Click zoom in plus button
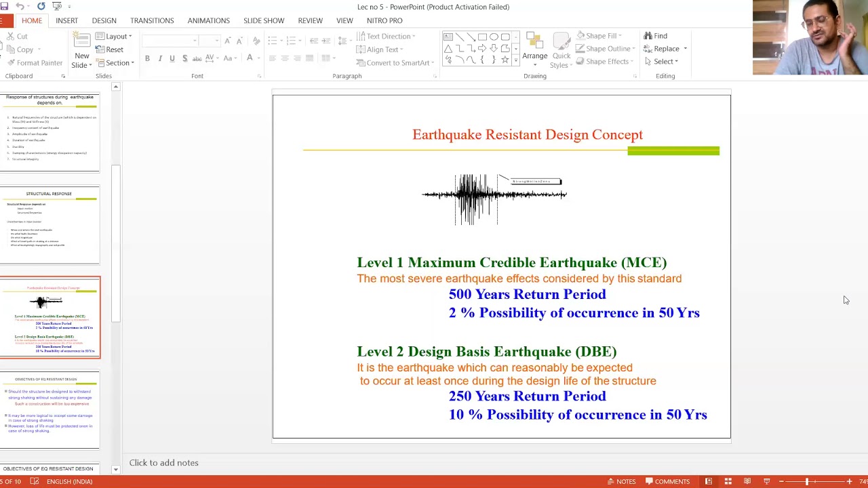This screenshot has width=868, height=488. coord(849,481)
